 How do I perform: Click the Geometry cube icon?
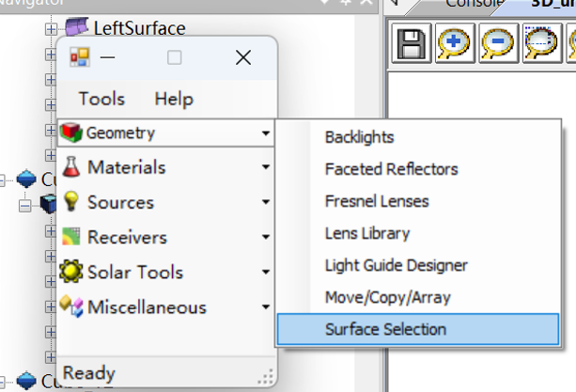coord(70,133)
